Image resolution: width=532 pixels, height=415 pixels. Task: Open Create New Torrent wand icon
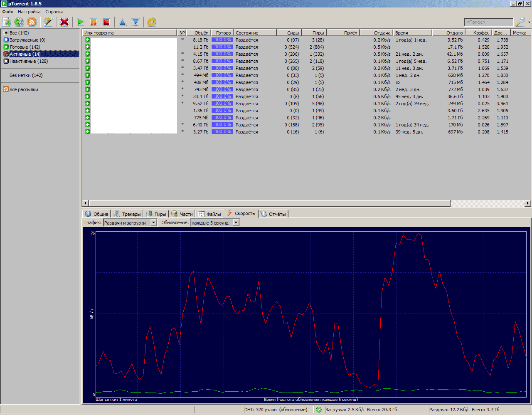48,22
